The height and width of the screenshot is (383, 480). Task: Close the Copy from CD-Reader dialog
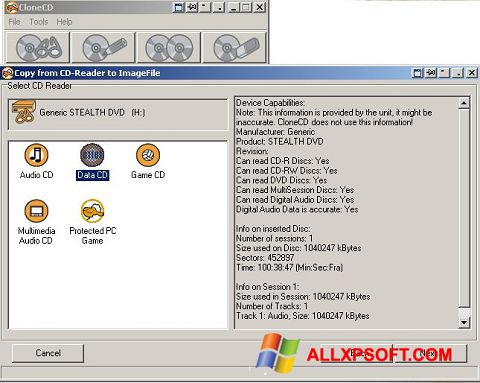(472, 73)
